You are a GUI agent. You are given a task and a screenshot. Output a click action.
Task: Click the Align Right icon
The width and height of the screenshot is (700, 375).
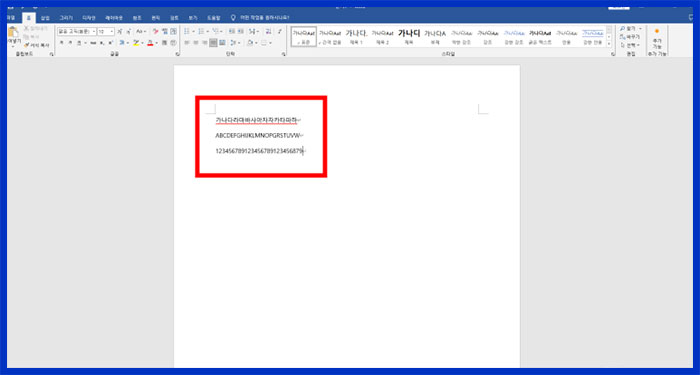coord(204,43)
